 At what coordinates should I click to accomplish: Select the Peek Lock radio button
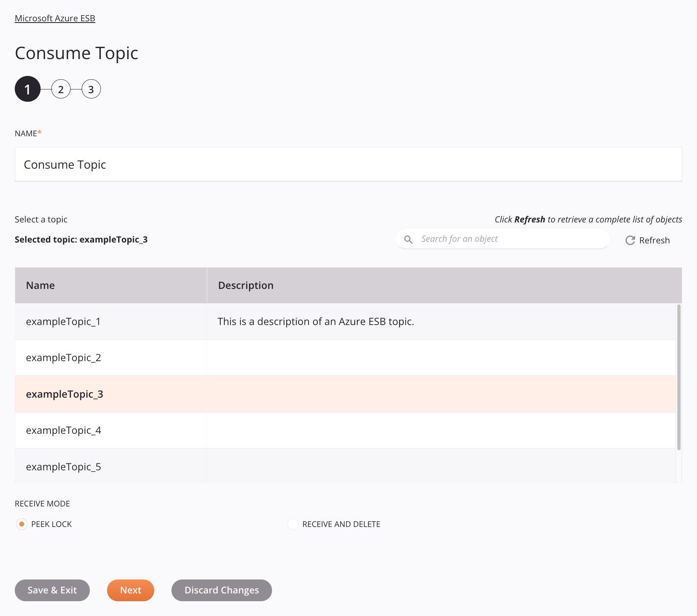(22, 524)
